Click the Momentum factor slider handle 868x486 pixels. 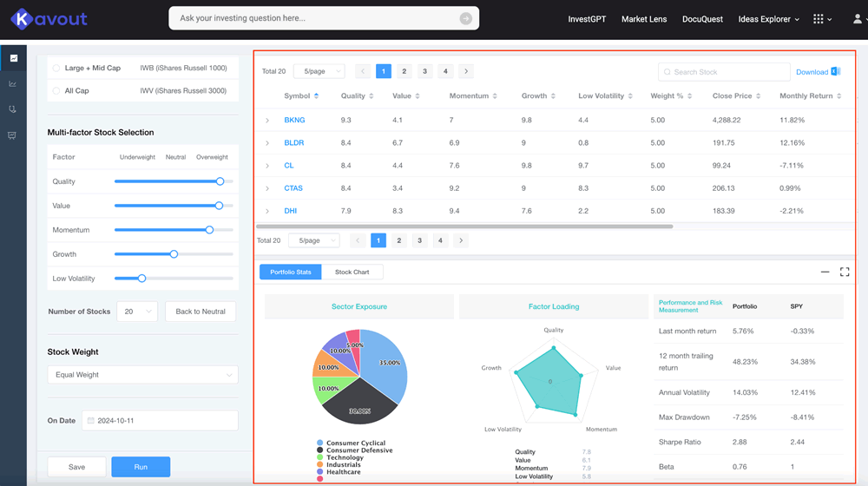click(209, 230)
